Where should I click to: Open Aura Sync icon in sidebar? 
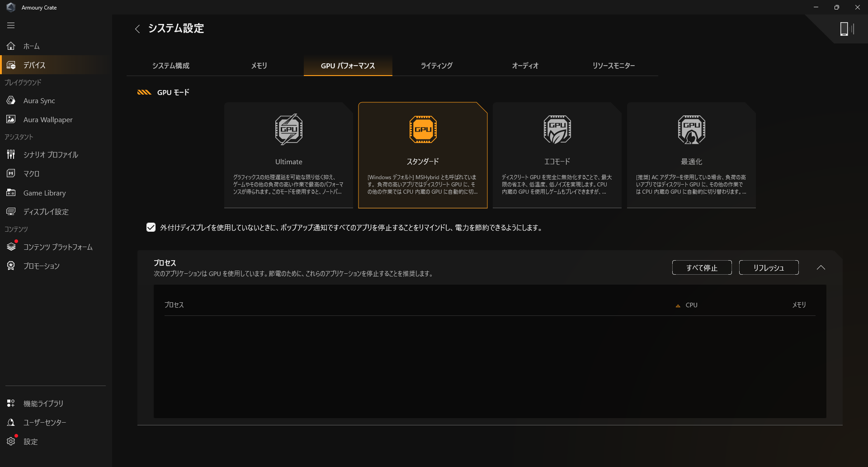pos(11,100)
